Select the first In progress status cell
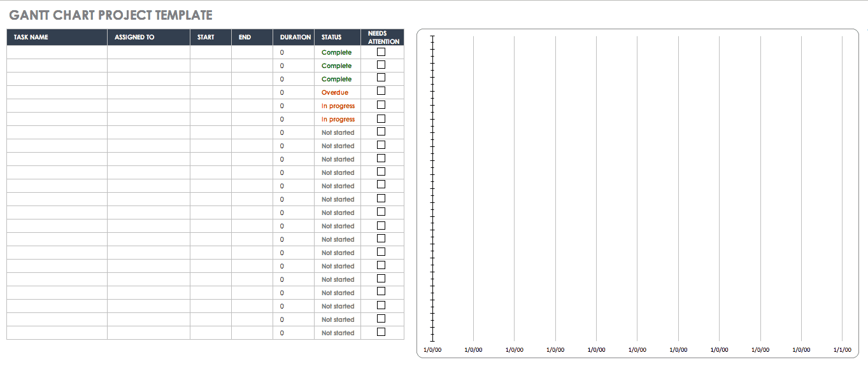This screenshot has width=868, height=369. 338,106
